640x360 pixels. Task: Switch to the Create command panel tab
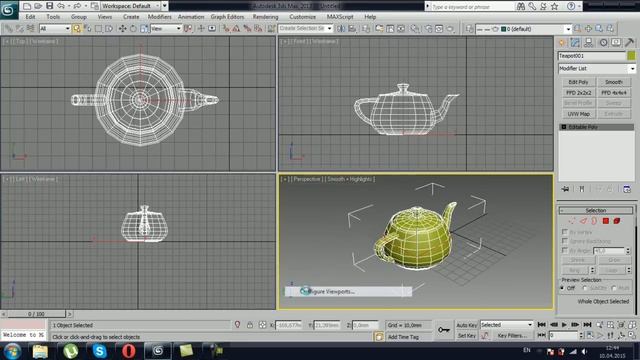pos(562,42)
